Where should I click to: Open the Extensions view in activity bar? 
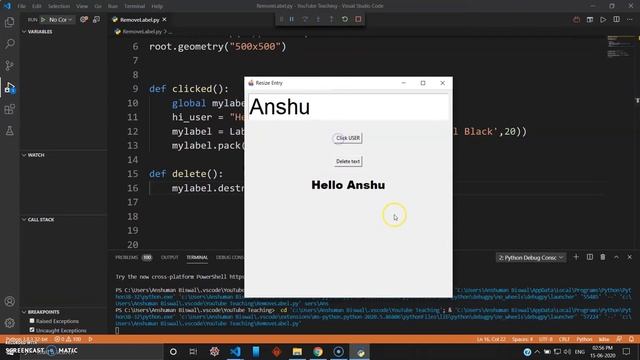9,109
